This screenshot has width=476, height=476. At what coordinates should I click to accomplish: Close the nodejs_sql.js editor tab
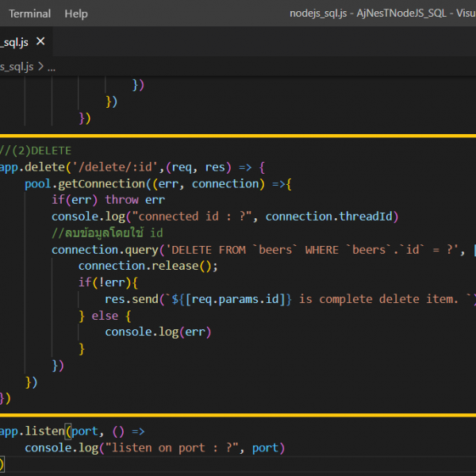point(40,41)
